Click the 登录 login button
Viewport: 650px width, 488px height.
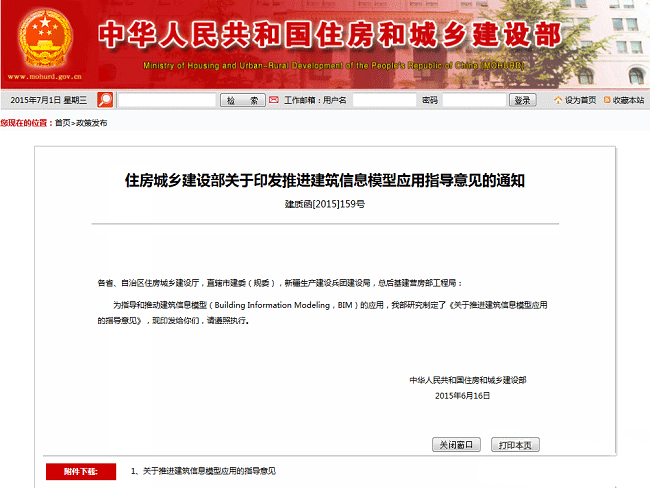coord(522,100)
